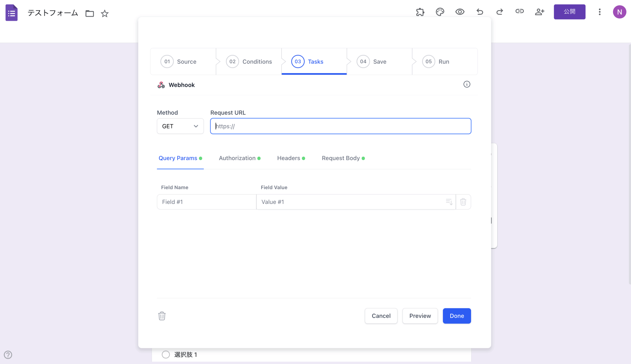Image resolution: width=631 pixels, height=364 pixels.
Task: View Webhook info via the info icon
Action: [x=467, y=84]
